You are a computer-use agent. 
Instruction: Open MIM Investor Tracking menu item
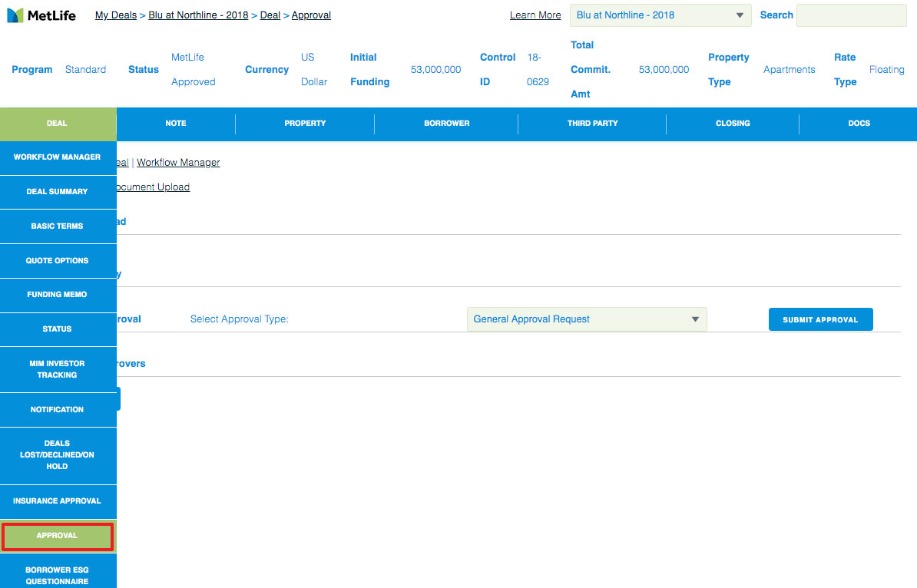pos(58,369)
